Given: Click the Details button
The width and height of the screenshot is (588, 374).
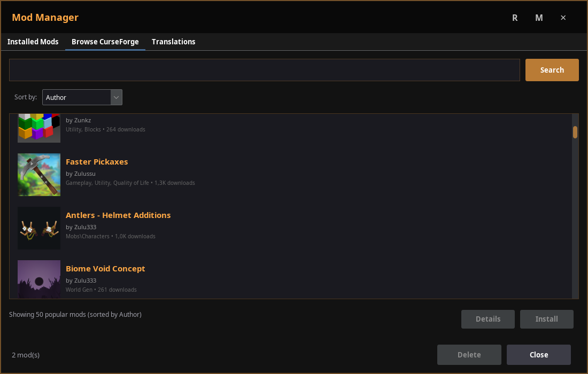Looking at the screenshot, I should (488, 319).
